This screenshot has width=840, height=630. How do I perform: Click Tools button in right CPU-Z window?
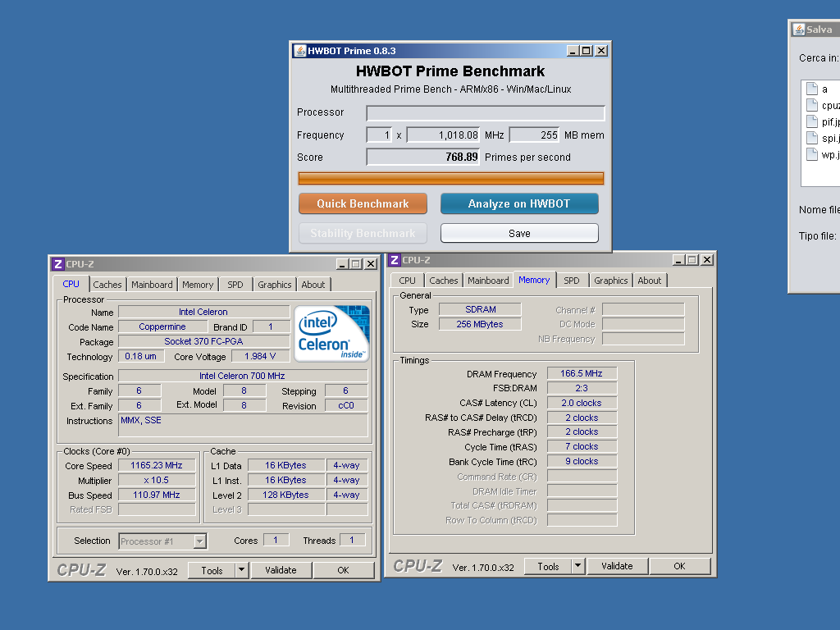click(x=548, y=566)
